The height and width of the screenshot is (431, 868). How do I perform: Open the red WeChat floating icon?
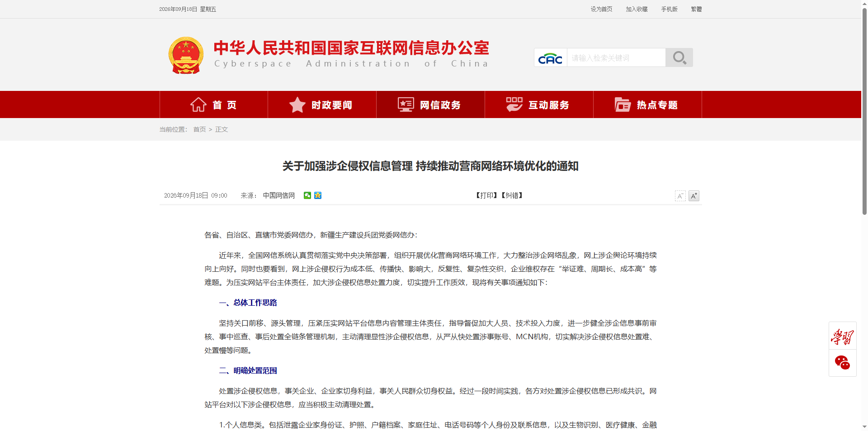pos(842,363)
